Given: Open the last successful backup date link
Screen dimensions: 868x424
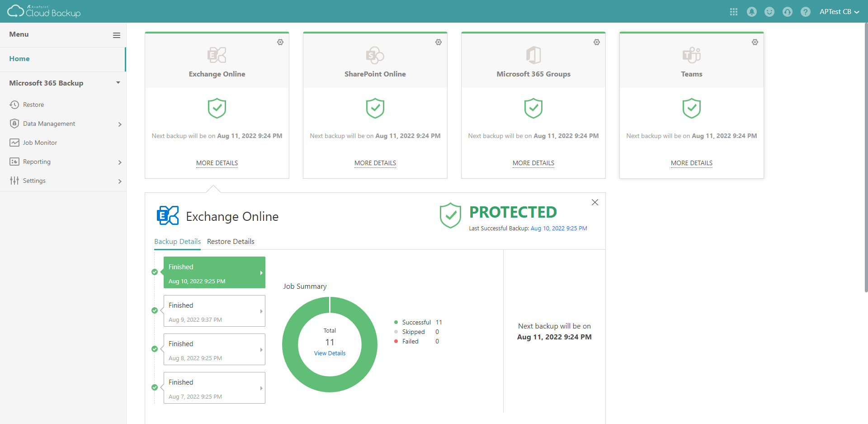Looking at the screenshot, I should (559, 229).
